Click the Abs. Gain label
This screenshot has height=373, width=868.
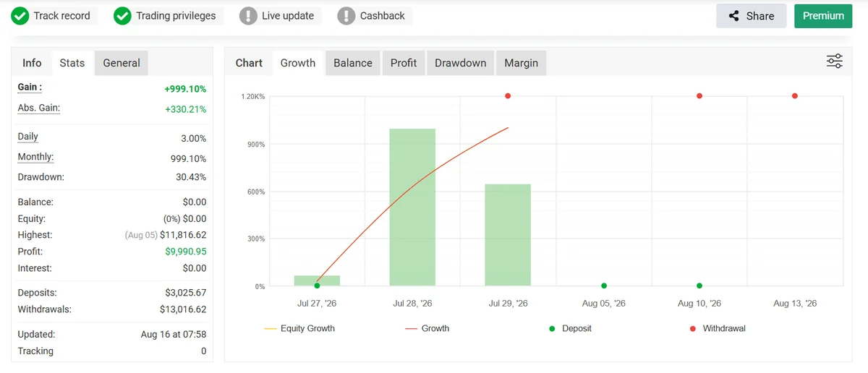[x=39, y=108]
